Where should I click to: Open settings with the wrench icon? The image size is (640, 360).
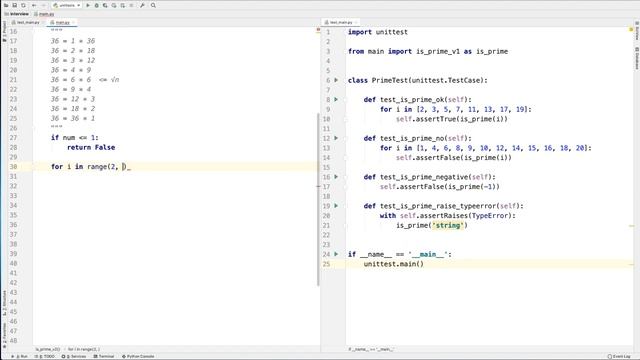click(142, 5)
